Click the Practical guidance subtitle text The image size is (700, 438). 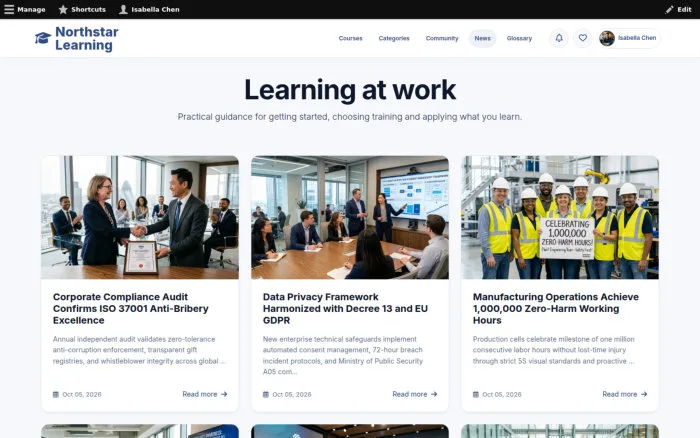(x=350, y=117)
